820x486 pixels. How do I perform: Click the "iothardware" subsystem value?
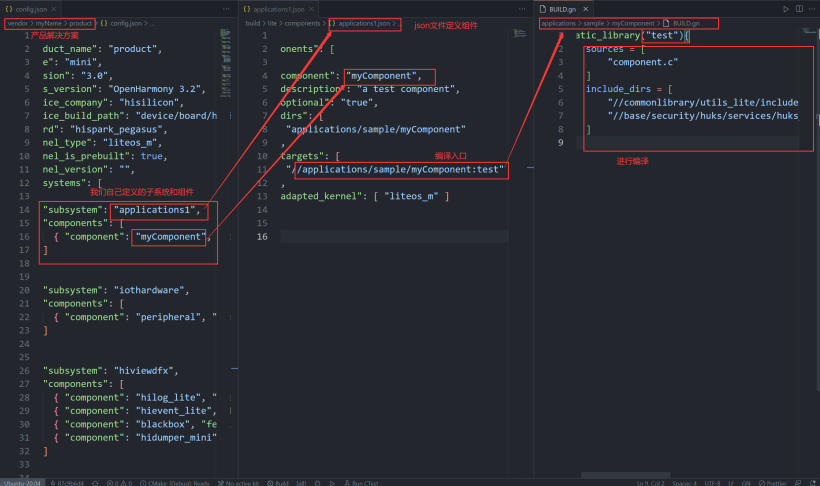coord(149,290)
